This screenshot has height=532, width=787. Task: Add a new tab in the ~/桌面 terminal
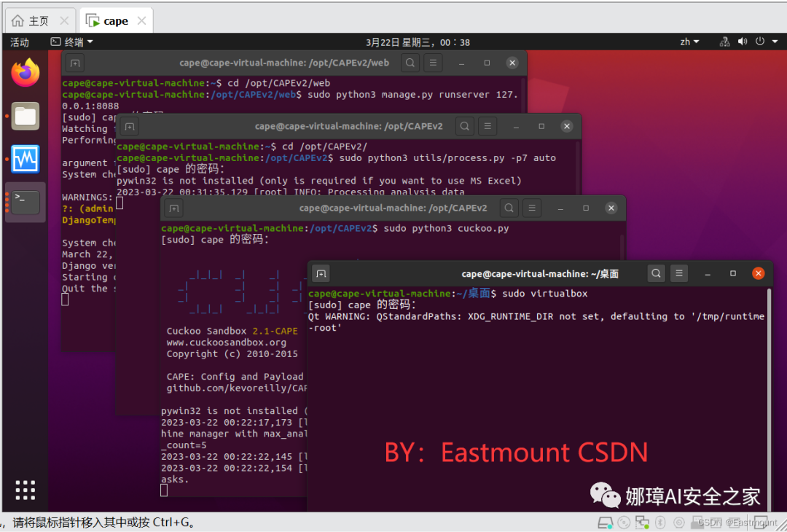point(321,273)
